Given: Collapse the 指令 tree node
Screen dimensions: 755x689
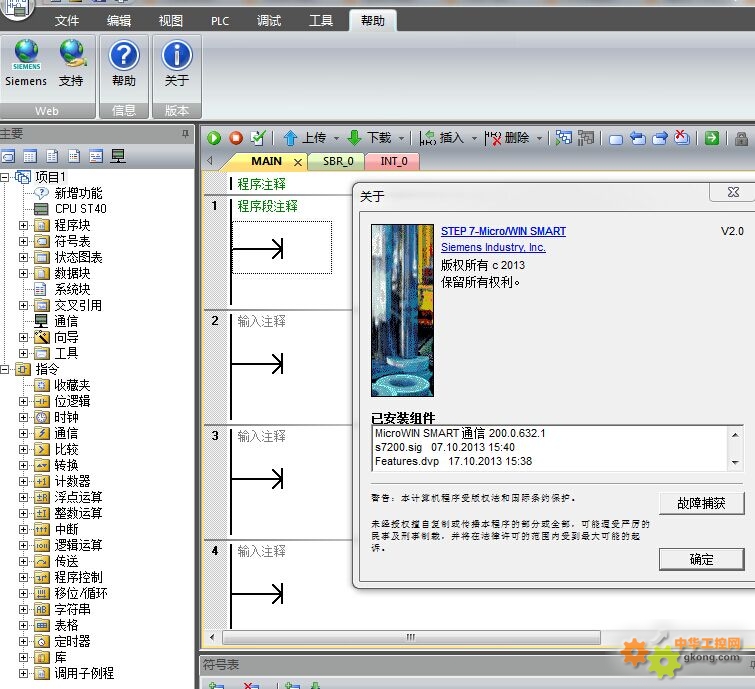Looking at the screenshot, I should (x=5, y=369).
